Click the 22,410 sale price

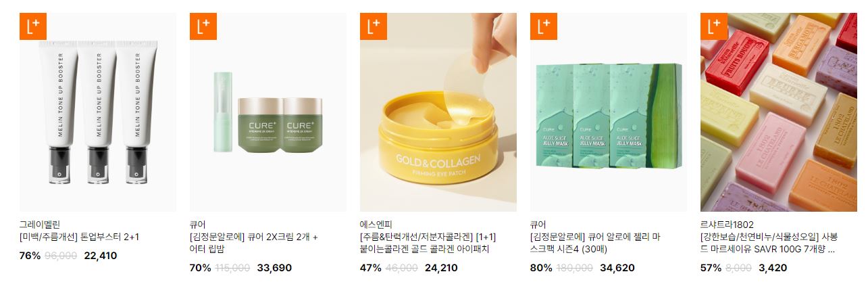101,256
